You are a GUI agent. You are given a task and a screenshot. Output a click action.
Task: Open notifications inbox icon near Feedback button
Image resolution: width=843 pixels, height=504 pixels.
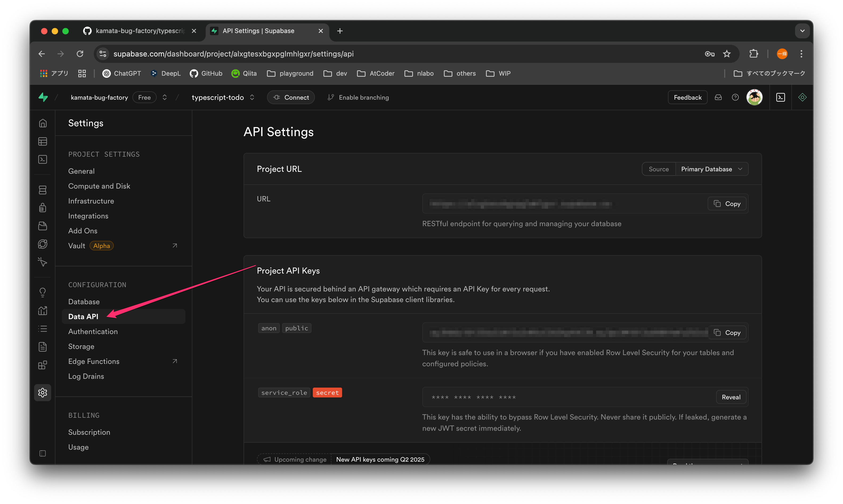coord(718,97)
